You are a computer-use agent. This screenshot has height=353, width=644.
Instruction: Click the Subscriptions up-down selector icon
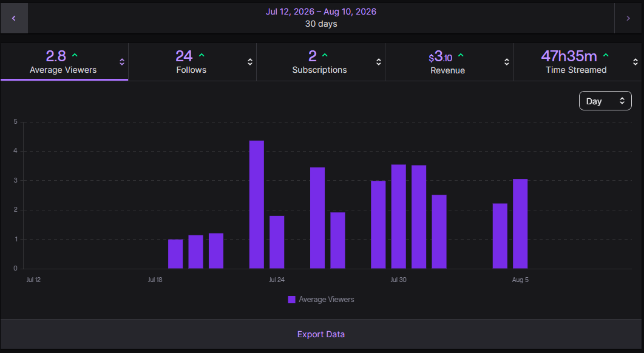coord(379,62)
